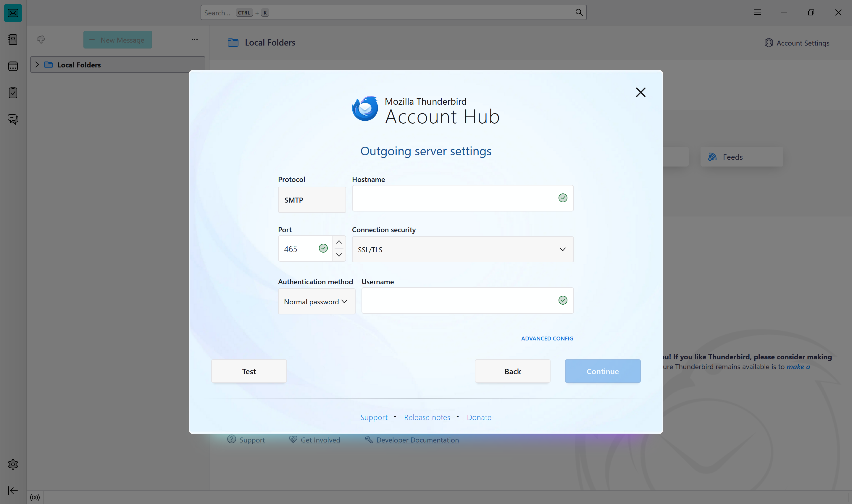Open the Release notes link
Viewport: 852px width, 504px height.
pyautogui.click(x=427, y=417)
